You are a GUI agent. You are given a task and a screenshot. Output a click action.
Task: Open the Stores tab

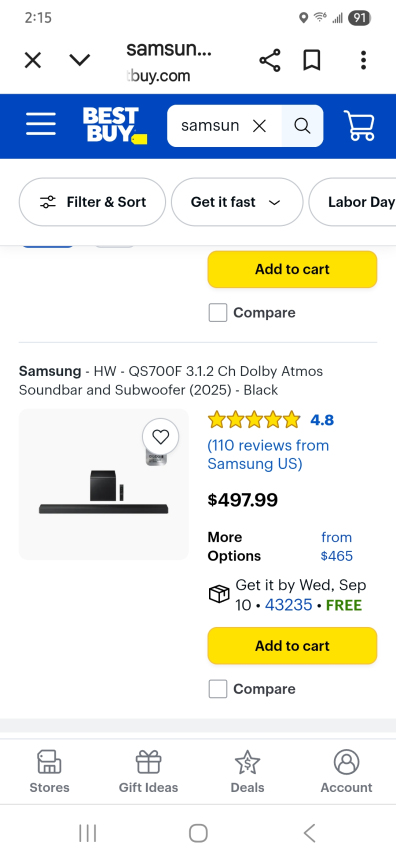pos(49,772)
